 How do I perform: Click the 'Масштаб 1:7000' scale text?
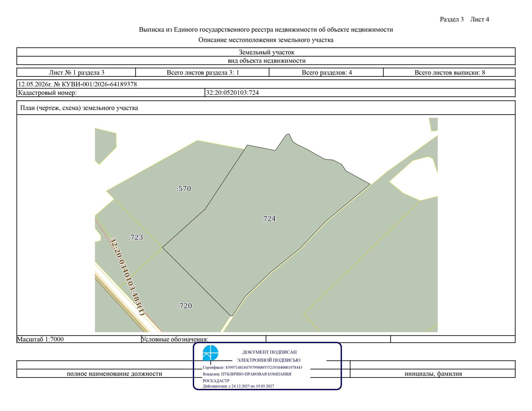pos(40,339)
